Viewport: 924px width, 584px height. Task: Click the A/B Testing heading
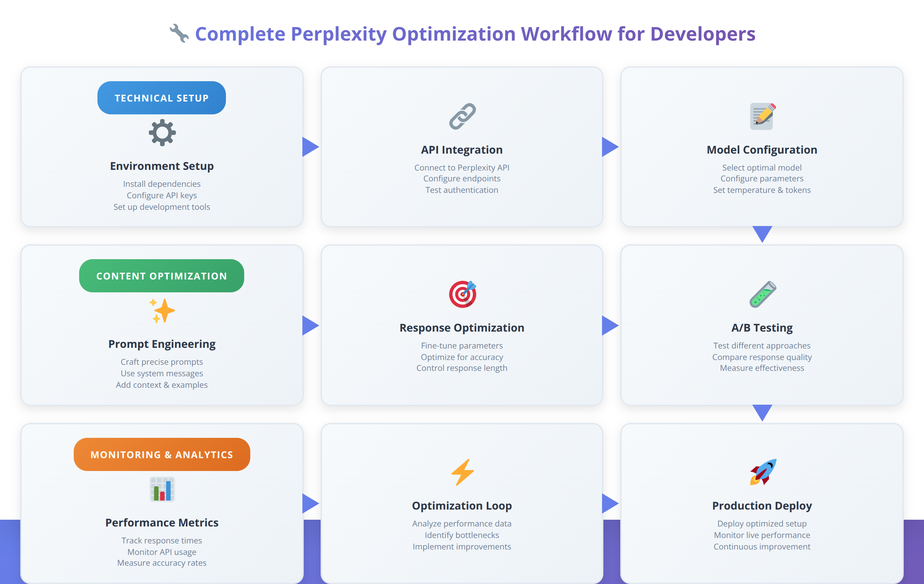point(762,328)
